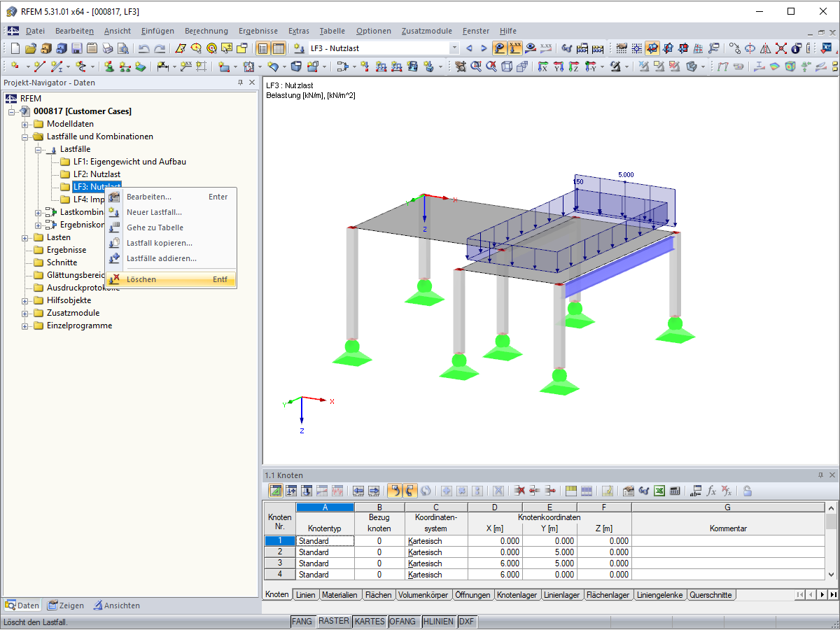Select the Schnitte tree item
840x630 pixels.
pos(62,262)
